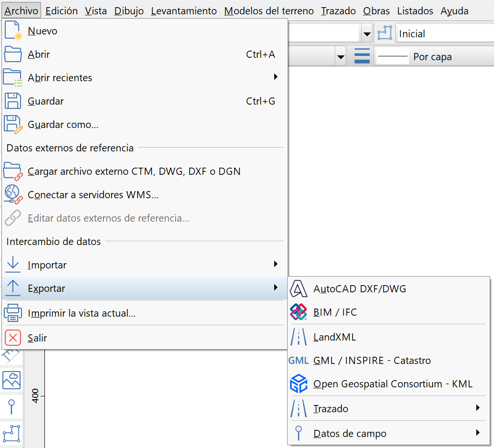This screenshot has width=494, height=448.
Task: Click the Conectar a servidores WMS globe icon
Action: 13,195
